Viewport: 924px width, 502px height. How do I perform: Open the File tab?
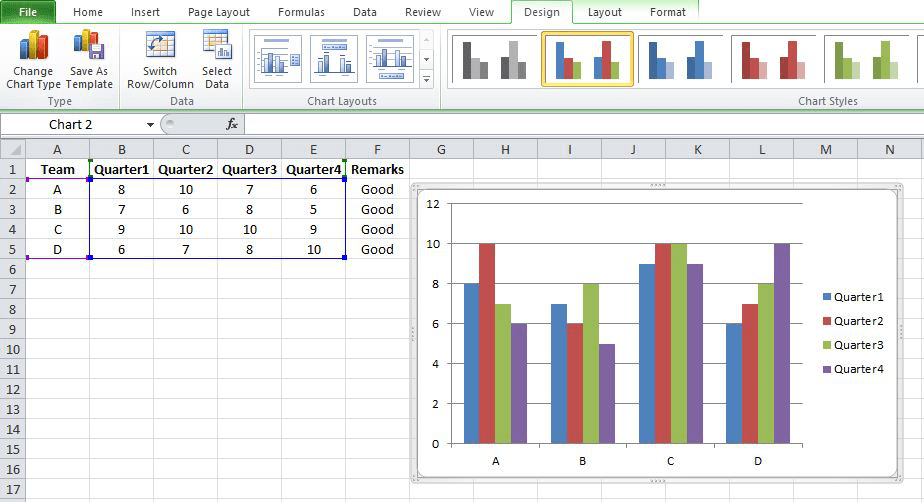pyautogui.click(x=28, y=12)
